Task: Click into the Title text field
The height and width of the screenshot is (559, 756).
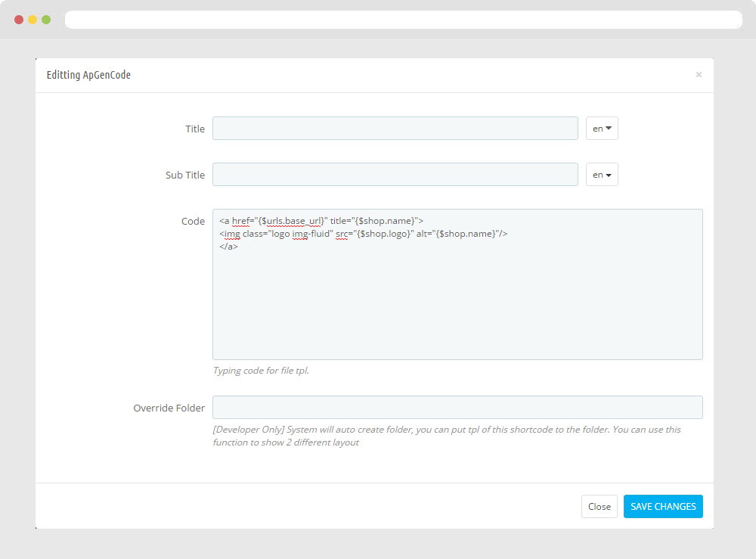Action: pos(395,129)
